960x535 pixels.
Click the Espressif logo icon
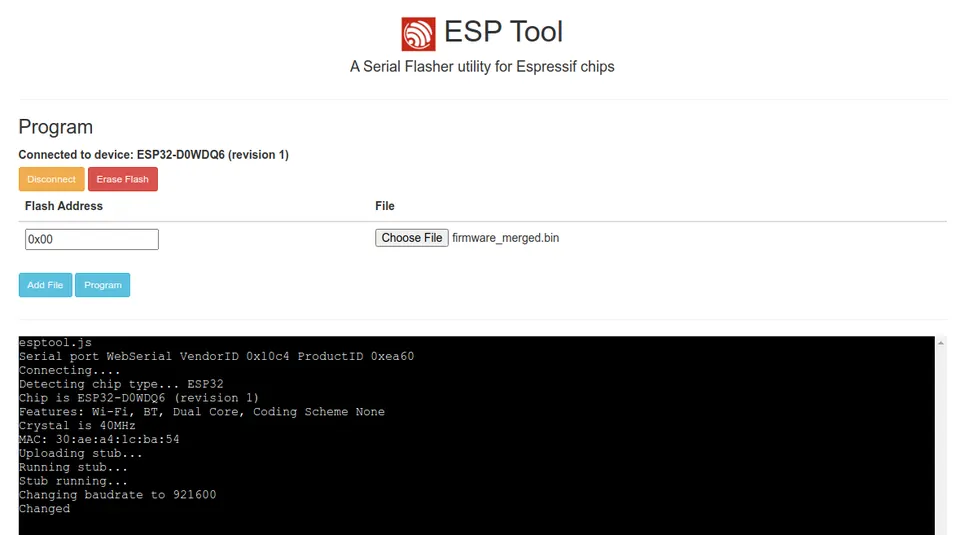418,34
